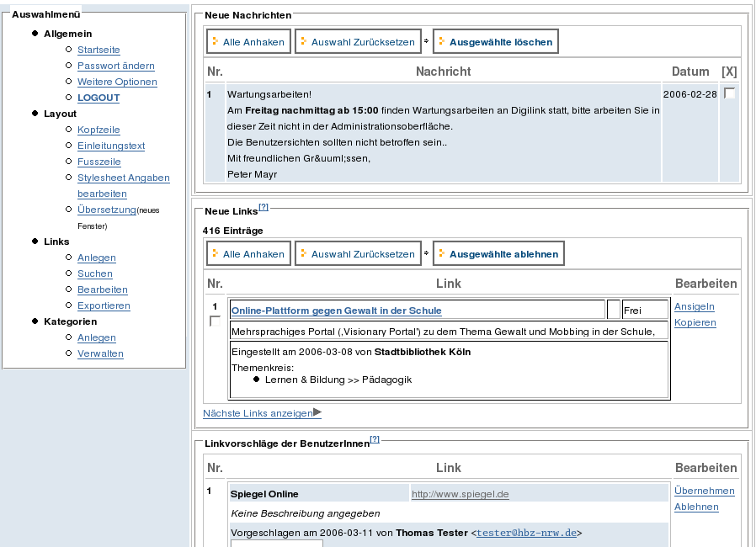Viewport: 756px width, 547px height.
Task: Open Exportieren under the Links menu group
Action: 104,305
